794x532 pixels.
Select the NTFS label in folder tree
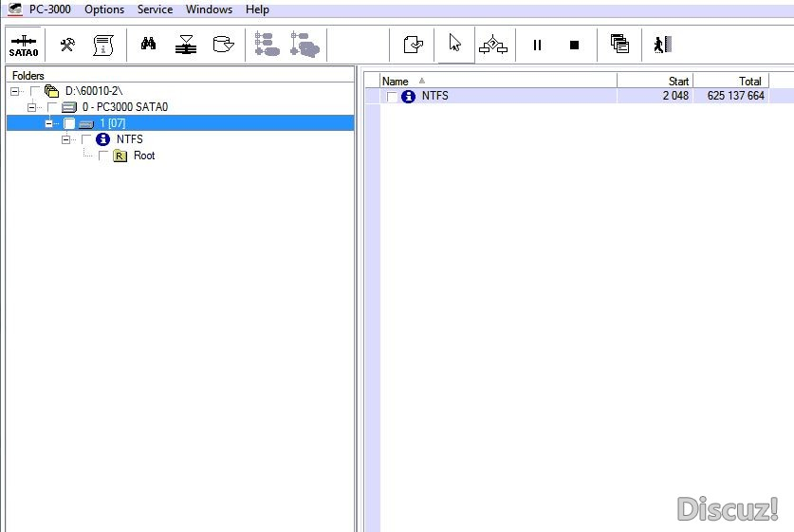[x=130, y=139]
